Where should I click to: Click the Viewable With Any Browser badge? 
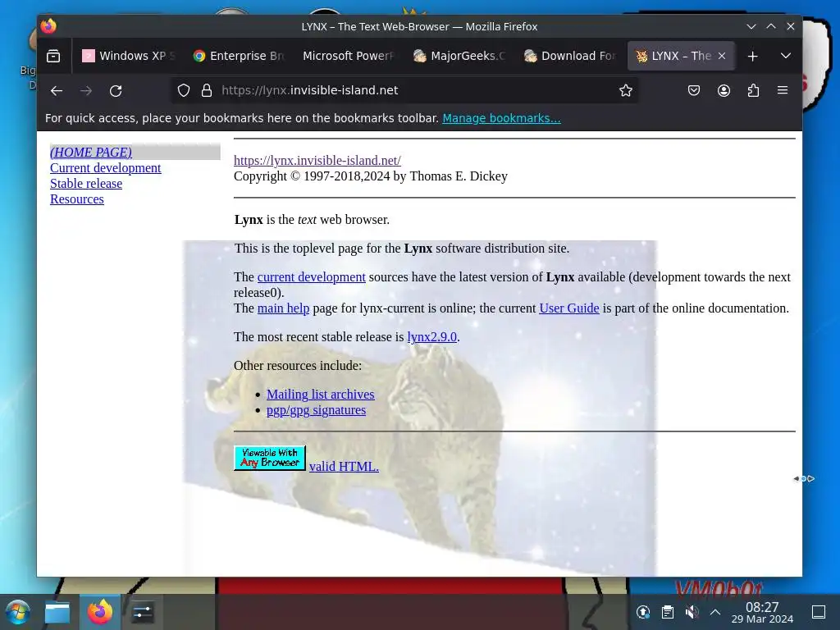click(x=269, y=458)
